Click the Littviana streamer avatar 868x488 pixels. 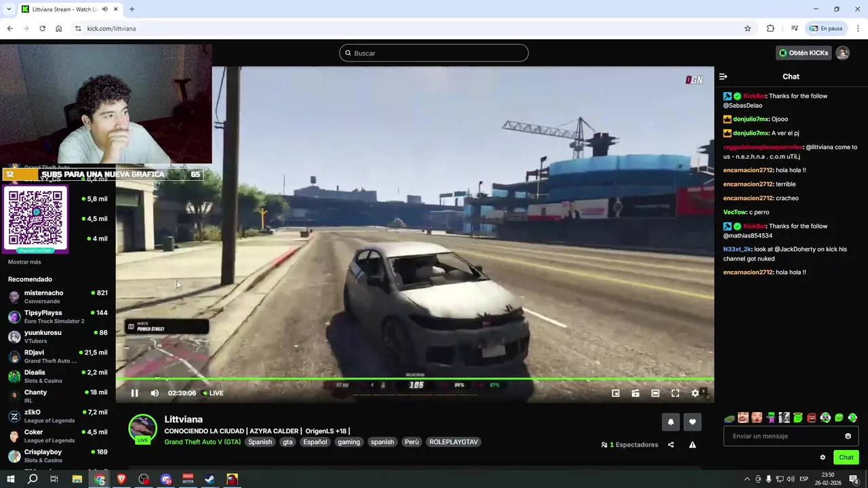(143, 428)
